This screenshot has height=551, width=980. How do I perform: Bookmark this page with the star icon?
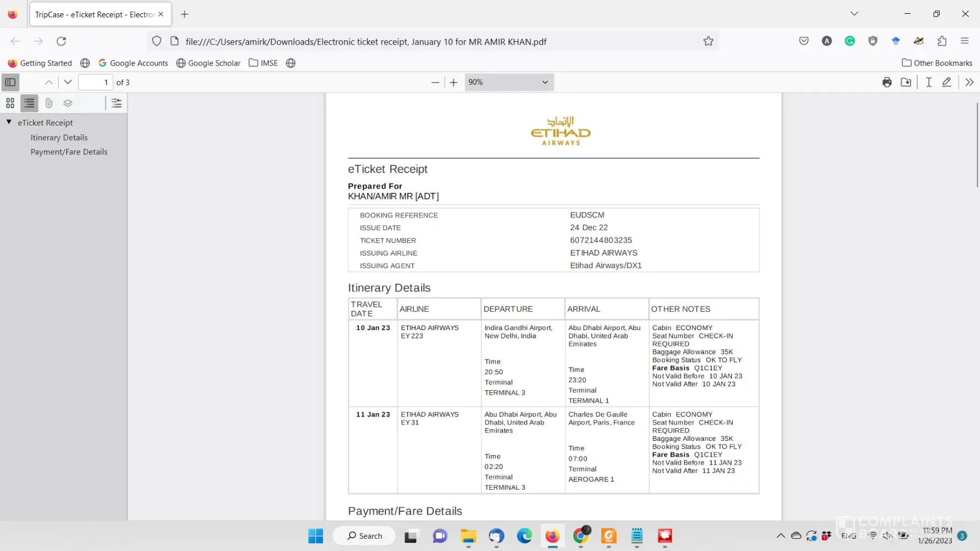(708, 41)
